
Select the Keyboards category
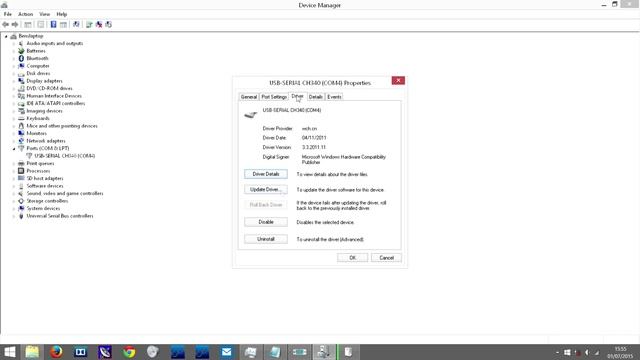pyautogui.click(x=38, y=118)
